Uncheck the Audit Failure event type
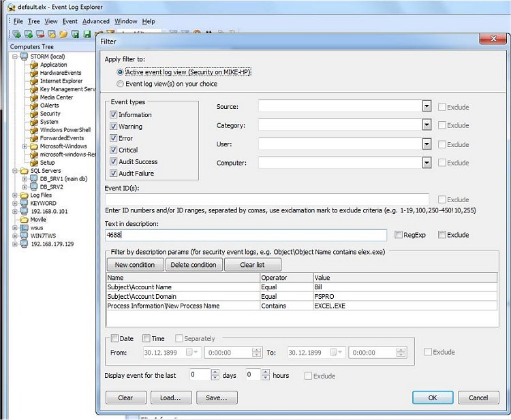This screenshot has height=420, width=511. point(114,174)
